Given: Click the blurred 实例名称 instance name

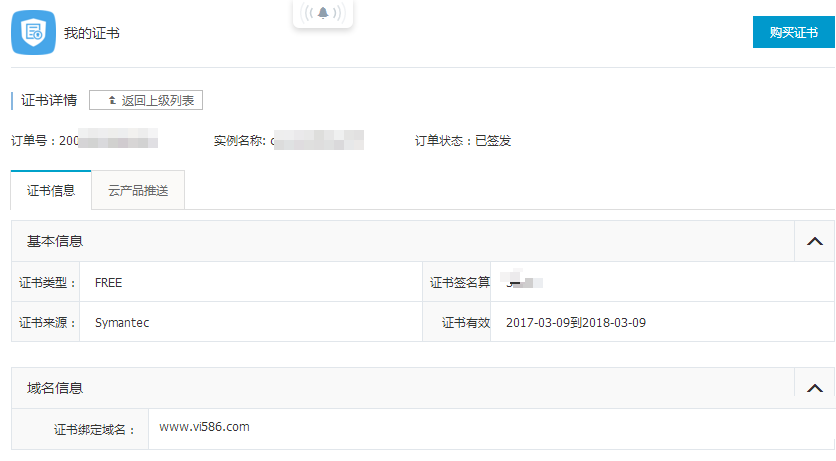Looking at the screenshot, I should [316, 141].
